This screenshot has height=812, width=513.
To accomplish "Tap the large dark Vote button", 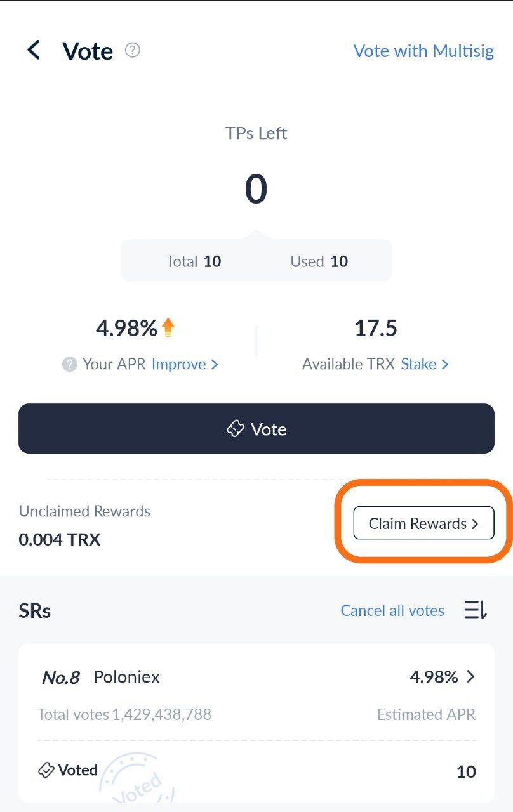I will [x=256, y=429].
